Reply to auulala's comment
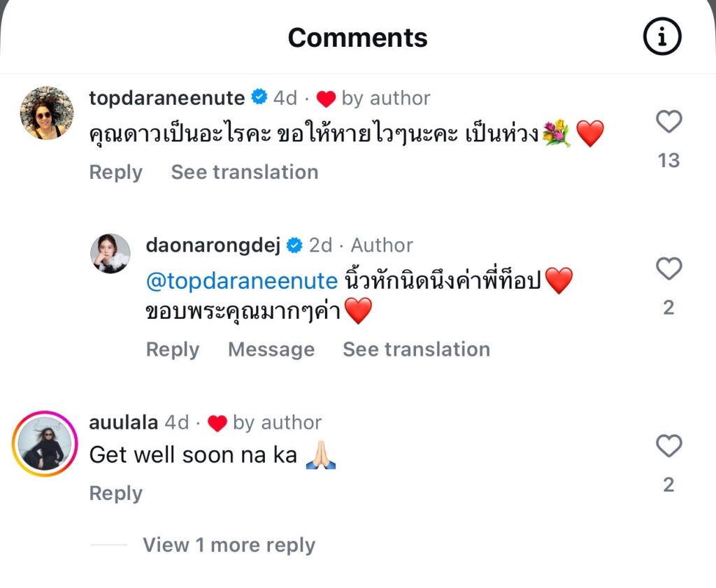Image resolution: width=716 pixels, height=588 pixels. pos(115,493)
